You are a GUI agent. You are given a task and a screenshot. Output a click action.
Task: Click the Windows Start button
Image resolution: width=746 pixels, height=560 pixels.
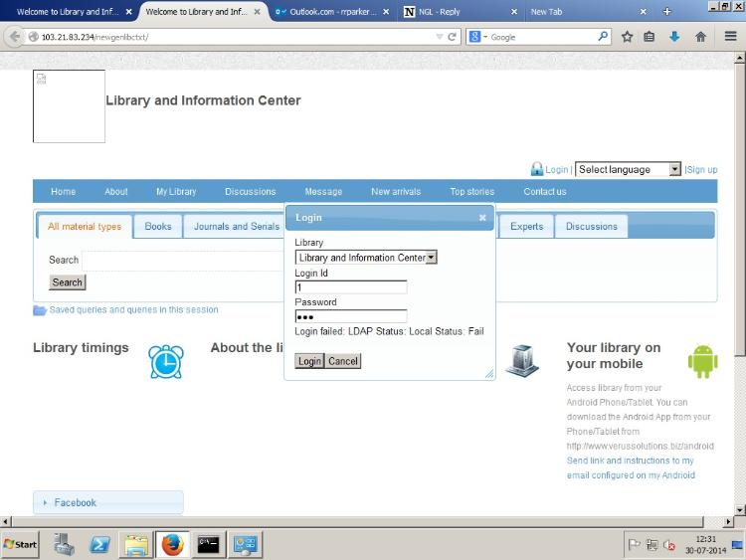coord(21,544)
